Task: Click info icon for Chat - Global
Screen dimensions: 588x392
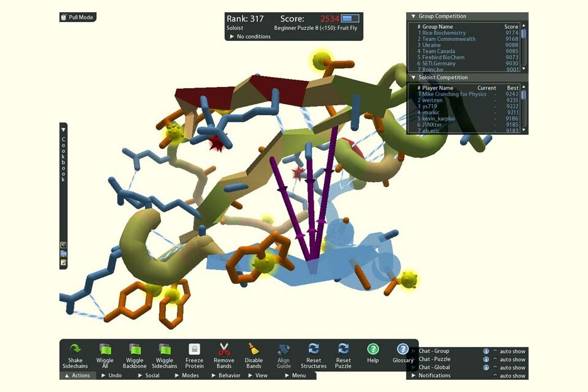Action: pyautogui.click(x=486, y=367)
